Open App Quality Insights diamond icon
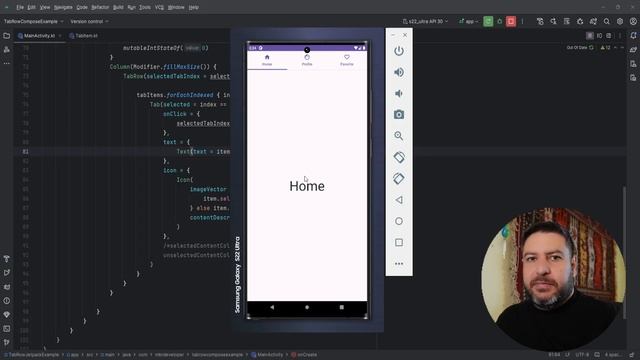Image resolution: width=640 pixels, height=360 pixels. pyautogui.click(x=7, y=315)
